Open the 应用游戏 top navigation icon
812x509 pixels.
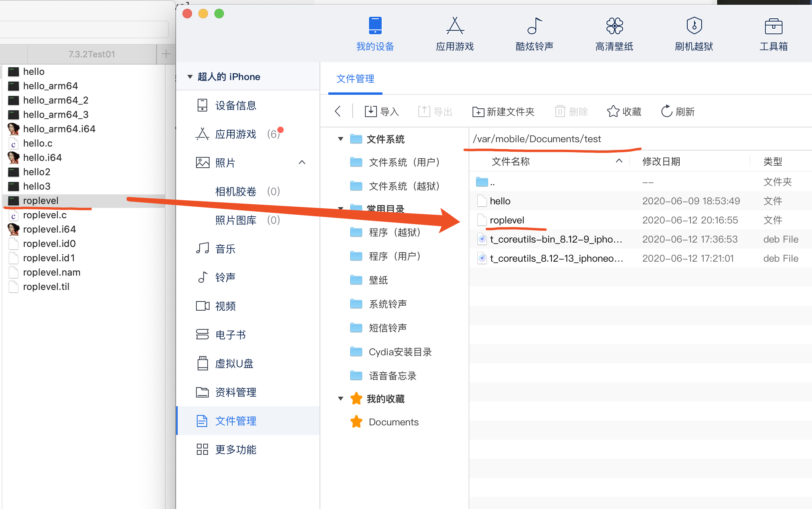[x=455, y=25]
